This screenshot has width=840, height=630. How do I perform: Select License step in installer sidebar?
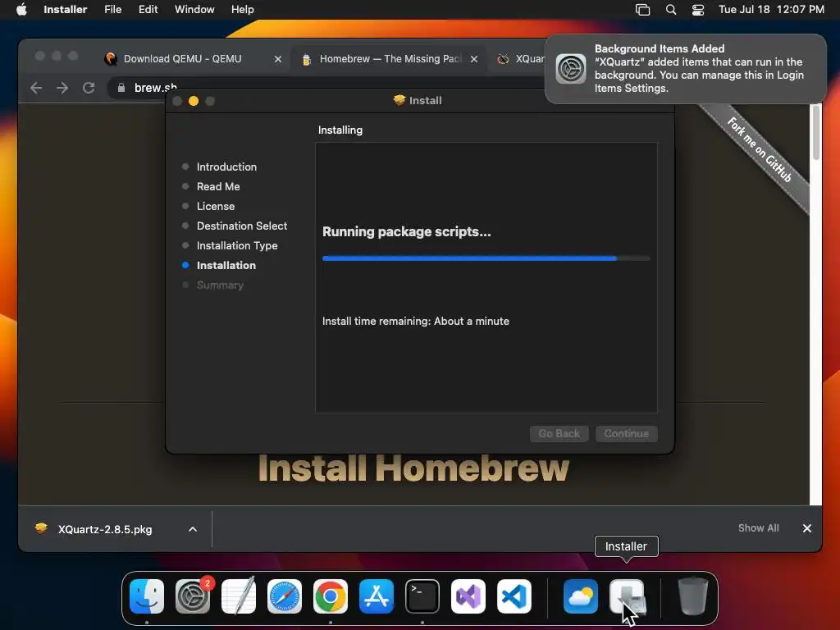216,206
